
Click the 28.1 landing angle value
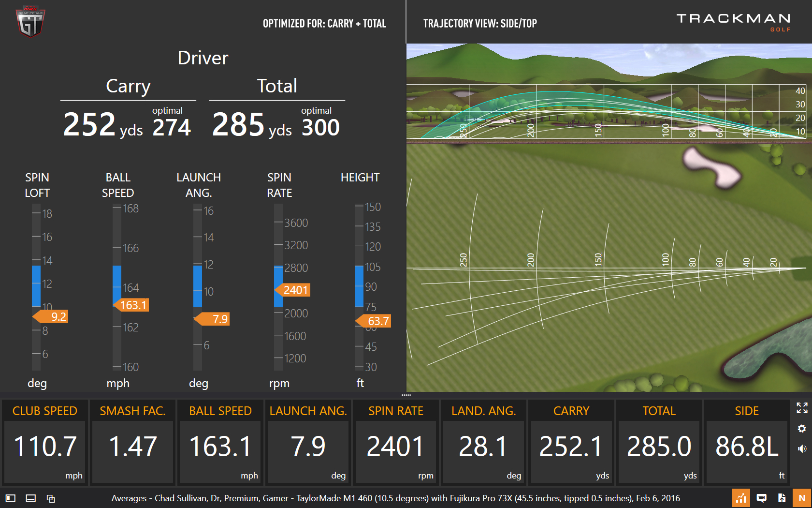pos(483,446)
